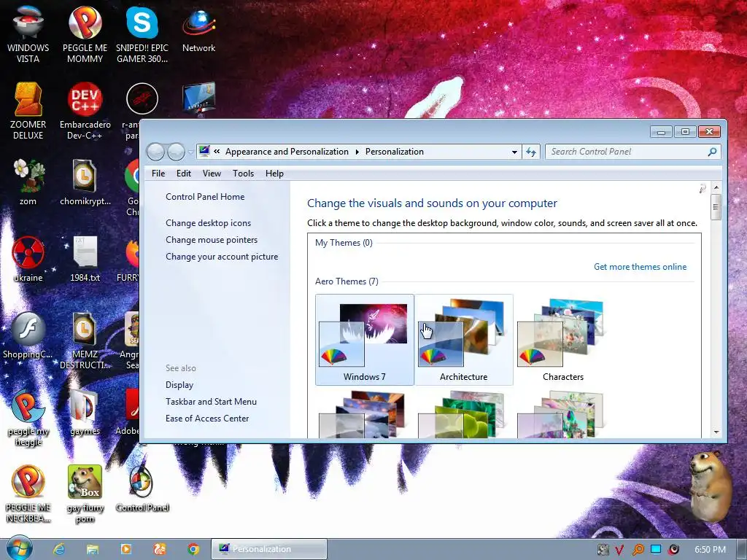Launch Google Chrome from the taskbar
This screenshot has width=747, height=560.
coord(193,549)
